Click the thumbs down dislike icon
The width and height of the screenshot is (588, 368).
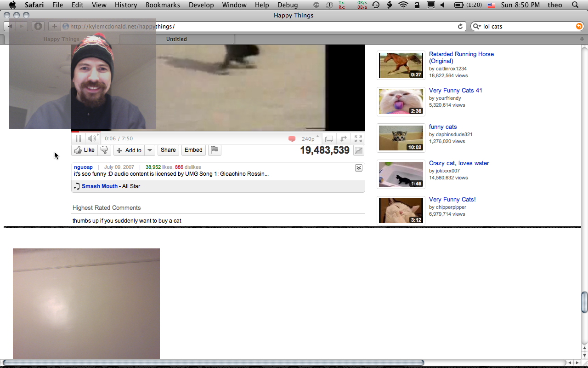click(x=104, y=150)
